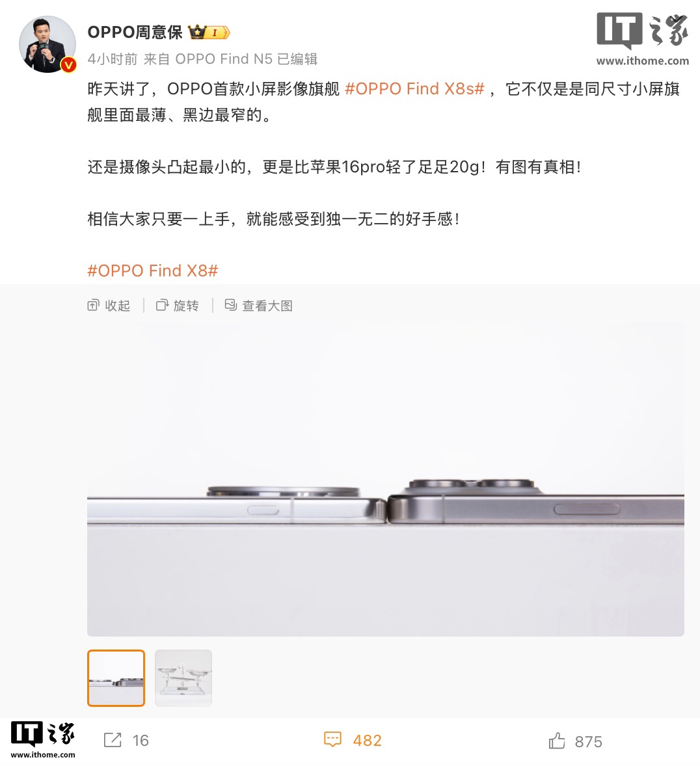Screen dimensions: 700x766
Task: Open OPPO周意保 profile name
Action: [135, 33]
